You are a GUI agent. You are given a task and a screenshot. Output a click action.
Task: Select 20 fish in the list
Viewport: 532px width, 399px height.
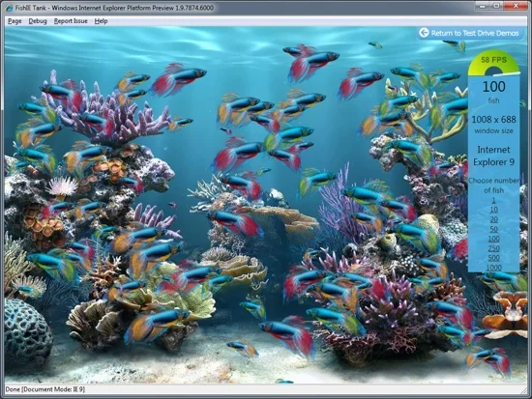[x=493, y=219]
